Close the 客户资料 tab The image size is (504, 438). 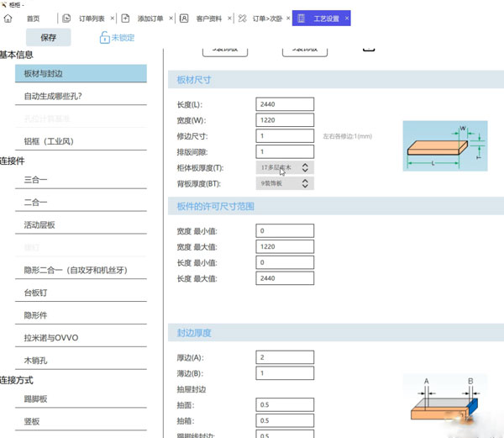point(229,18)
